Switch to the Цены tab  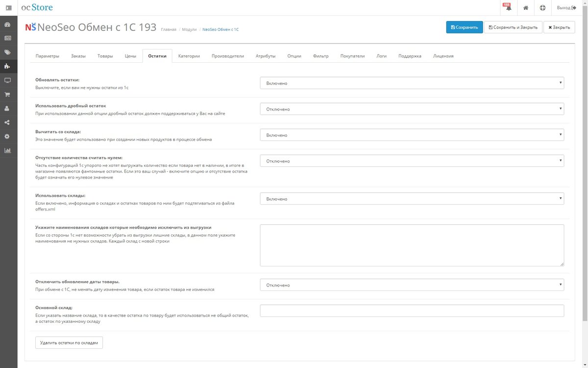point(131,56)
